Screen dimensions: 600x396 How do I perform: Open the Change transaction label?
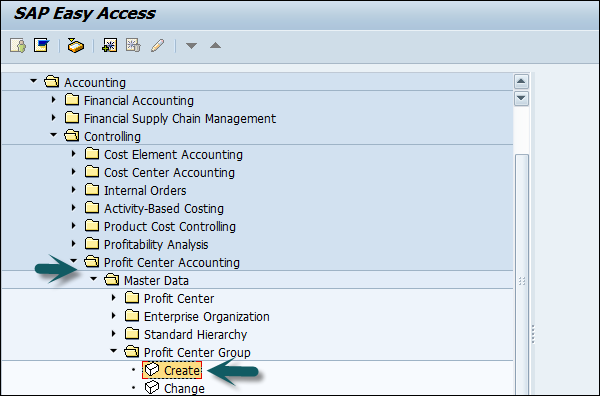point(184,388)
